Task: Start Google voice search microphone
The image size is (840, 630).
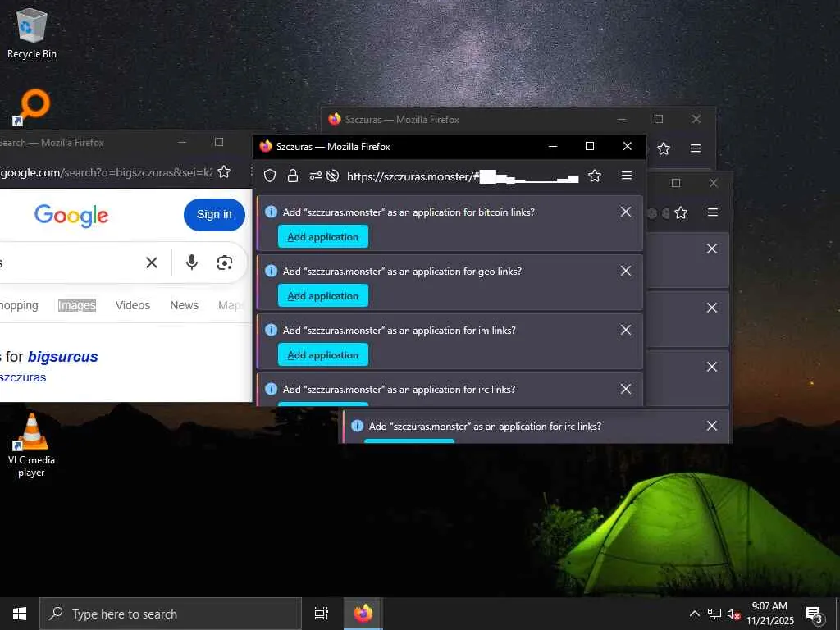Action: point(192,262)
